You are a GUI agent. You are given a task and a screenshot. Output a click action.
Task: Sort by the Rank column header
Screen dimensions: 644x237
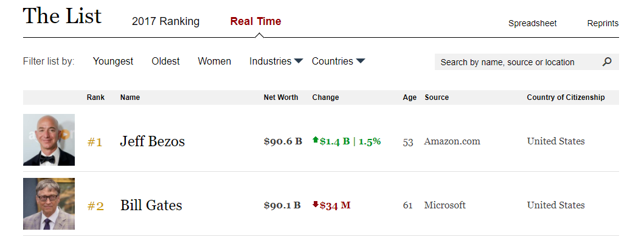tap(95, 97)
